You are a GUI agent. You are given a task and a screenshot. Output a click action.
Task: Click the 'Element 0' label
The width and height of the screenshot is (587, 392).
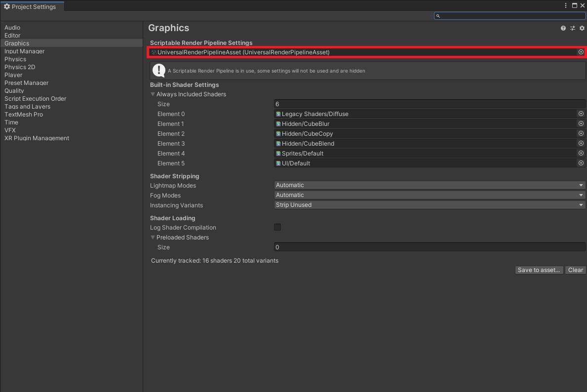click(171, 114)
